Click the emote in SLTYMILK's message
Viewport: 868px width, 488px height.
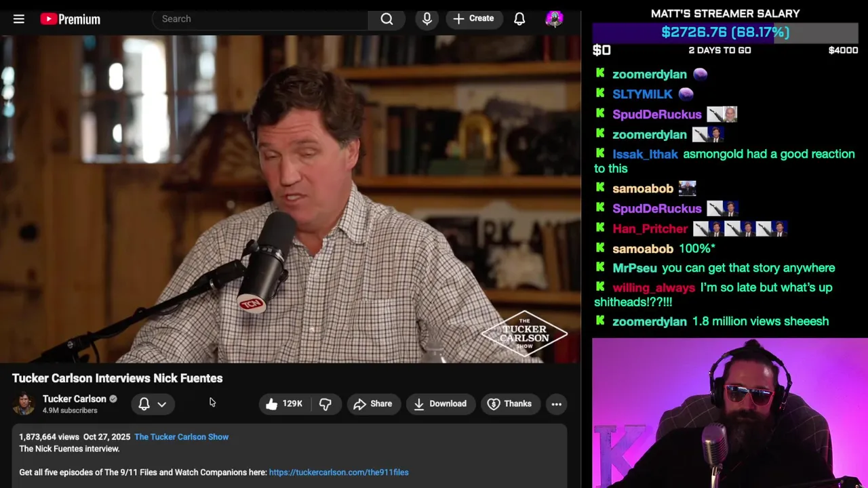pos(686,94)
